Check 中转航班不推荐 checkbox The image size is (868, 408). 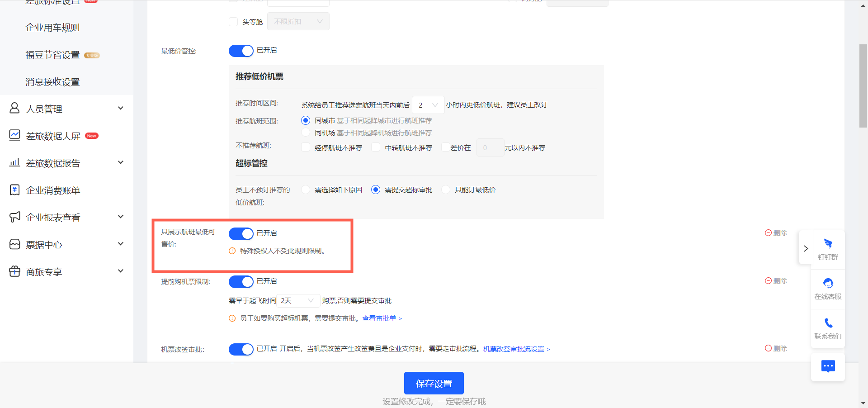pyautogui.click(x=376, y=147)
